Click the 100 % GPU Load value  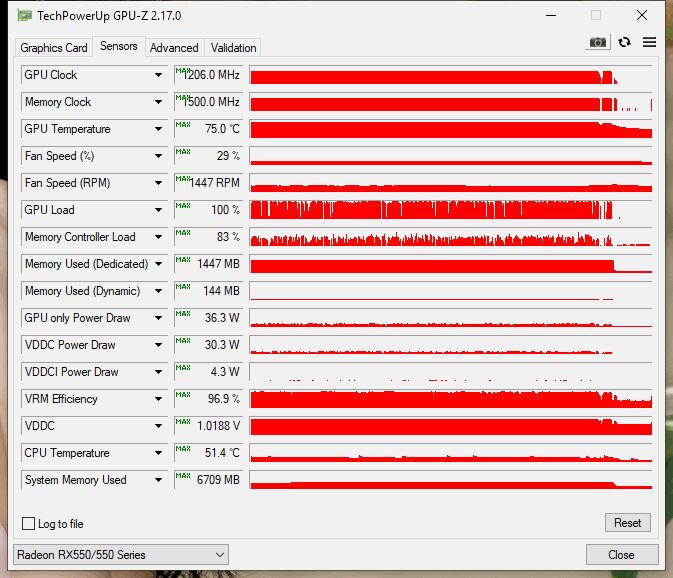[209, 210]
